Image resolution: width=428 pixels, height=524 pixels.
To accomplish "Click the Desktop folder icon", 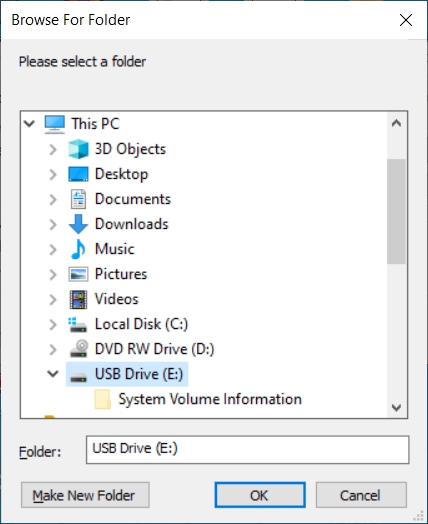I will 78,174.
